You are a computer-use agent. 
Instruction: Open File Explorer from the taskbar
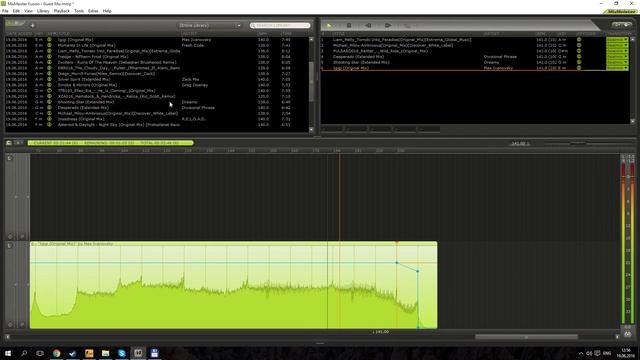pyautogui.click(x=105, y=353)
